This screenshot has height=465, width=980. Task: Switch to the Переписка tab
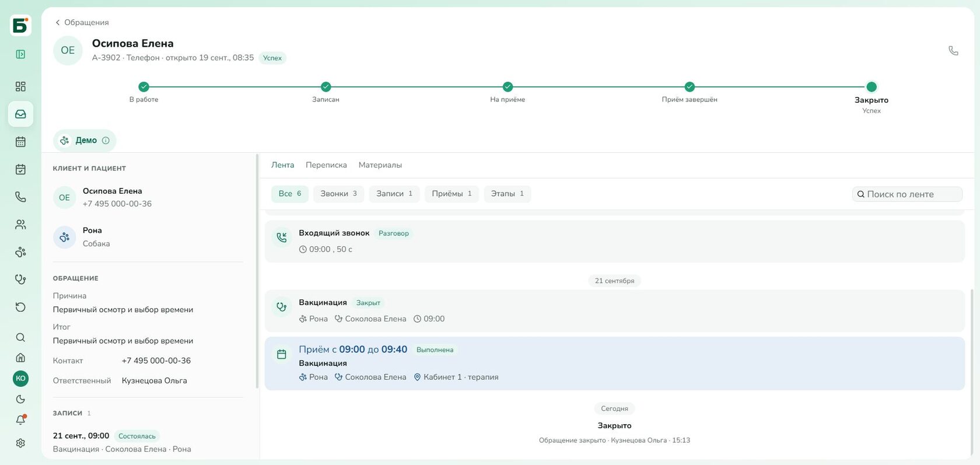[326, 165]
